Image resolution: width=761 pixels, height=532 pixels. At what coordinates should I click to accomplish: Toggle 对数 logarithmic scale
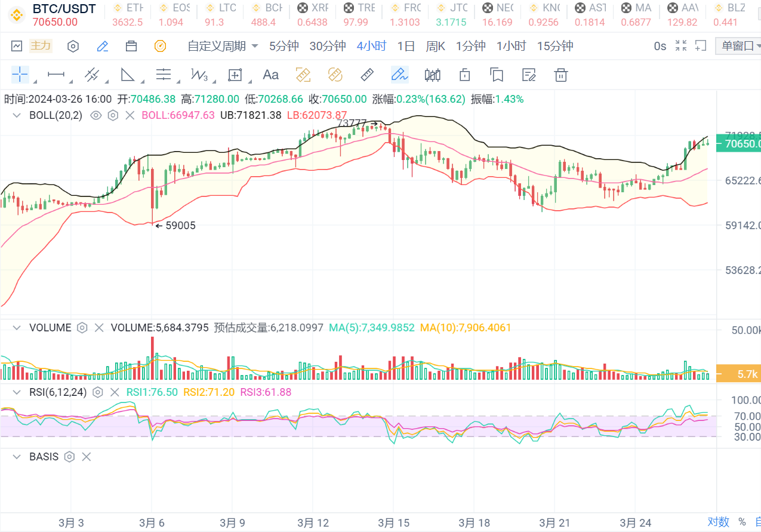[x=719, y=522]
